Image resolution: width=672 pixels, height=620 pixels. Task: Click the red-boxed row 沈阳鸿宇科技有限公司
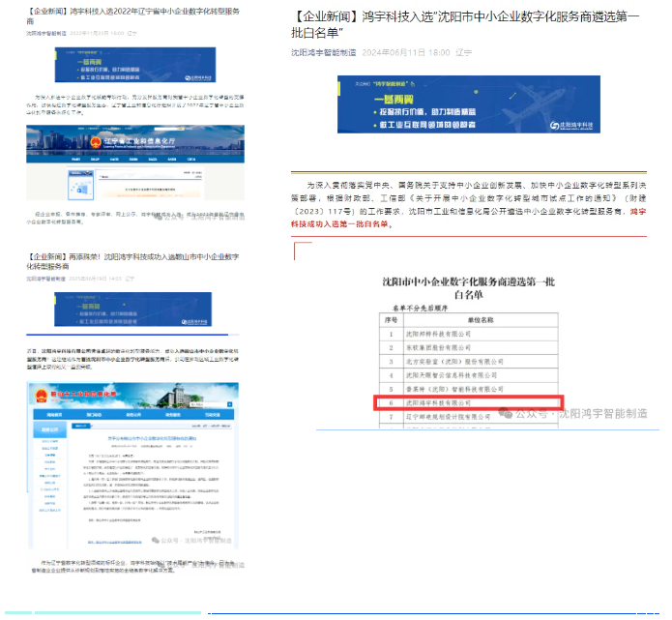click(x=467, y=402)
